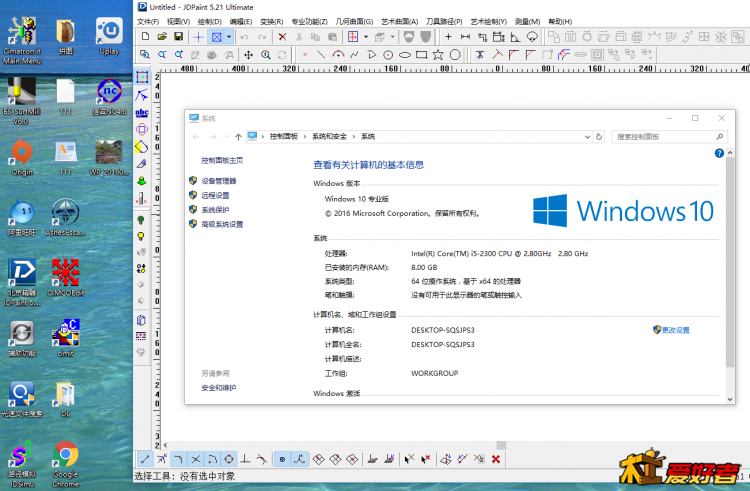Open the 帮助(H) menu

click(560, 22)
